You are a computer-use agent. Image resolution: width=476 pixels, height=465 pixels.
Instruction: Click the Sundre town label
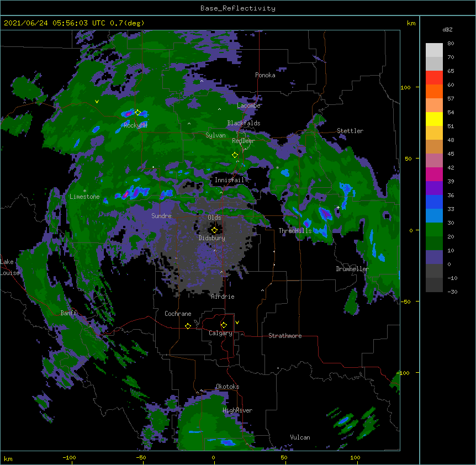(x=161, y=216)
